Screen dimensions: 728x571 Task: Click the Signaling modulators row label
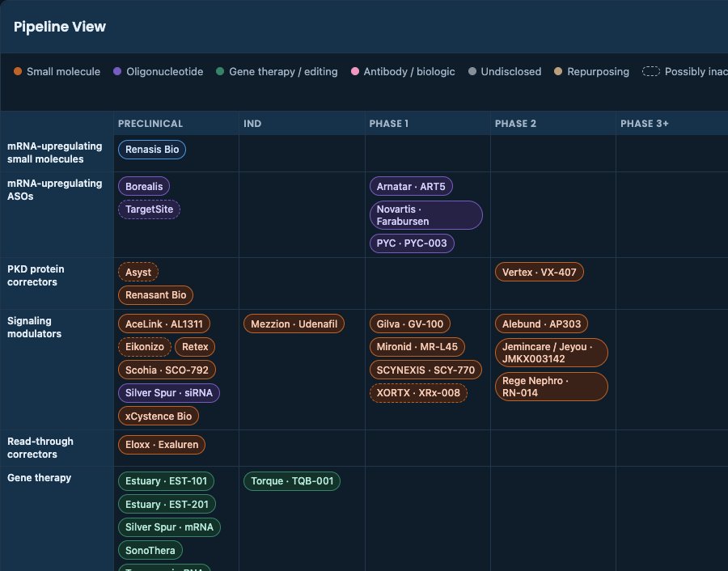(x=34, y=328)
